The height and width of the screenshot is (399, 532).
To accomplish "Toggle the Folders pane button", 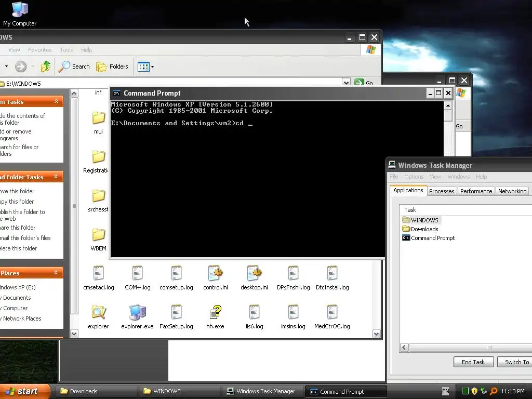I will [112, 66].
